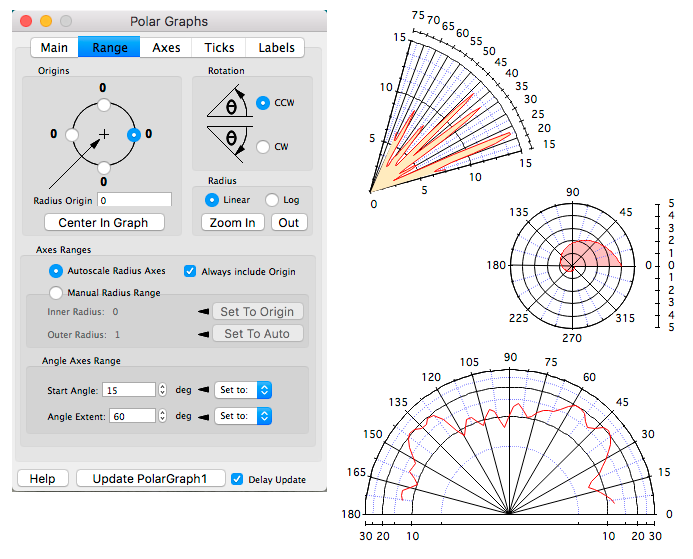Image resolution: width=693 pixels, height=559 pixels.
Task: Open Start Angle 'Set to:' dropdown
Action: click(x=243, y=390)
